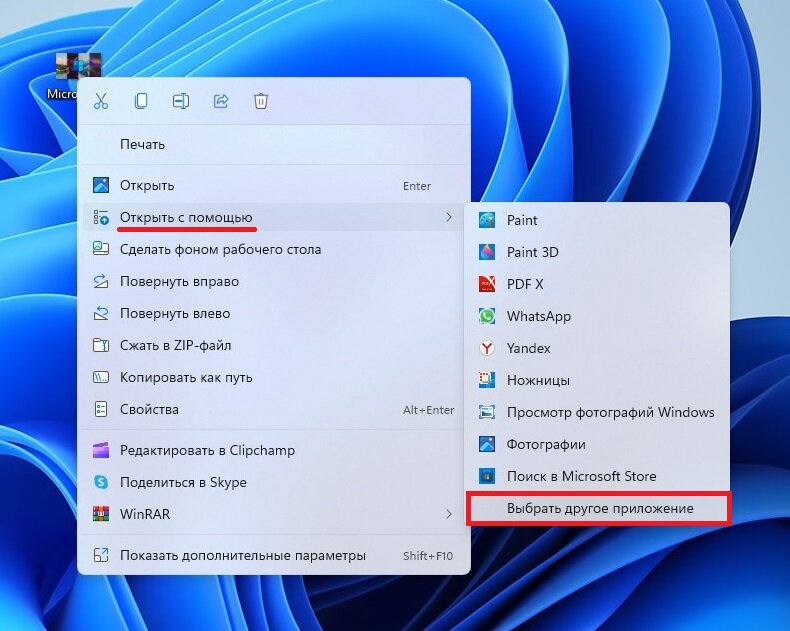Viewport: 790px width, 631px height.
Task: Select Сжать в ZIP-файл
Action: [273, 345]
